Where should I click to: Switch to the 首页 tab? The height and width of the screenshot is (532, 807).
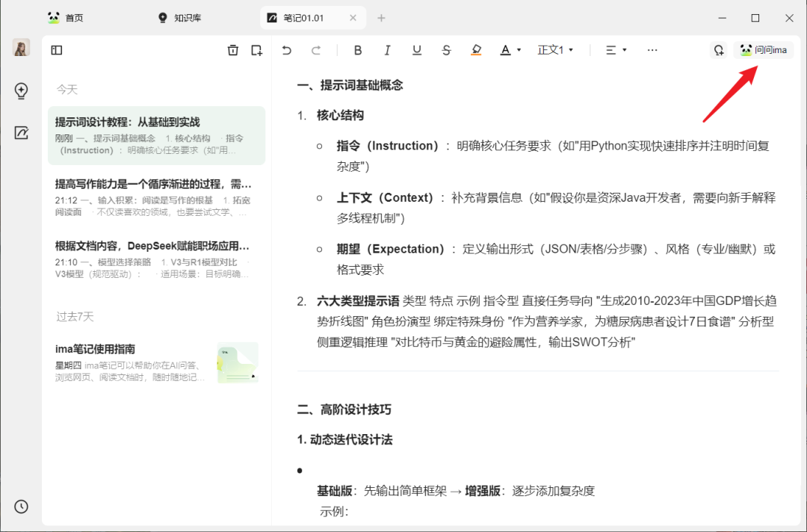[66, 16]
